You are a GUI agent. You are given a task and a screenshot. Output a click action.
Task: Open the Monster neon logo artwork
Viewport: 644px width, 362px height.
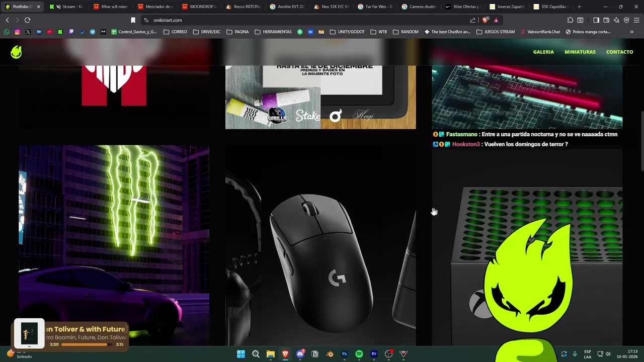click(114, 245)
